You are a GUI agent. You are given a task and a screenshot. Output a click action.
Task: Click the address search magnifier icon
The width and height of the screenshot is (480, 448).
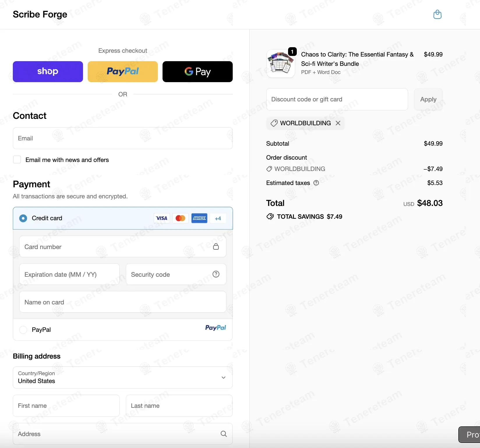pyautogui.click(x=223, y=434)
